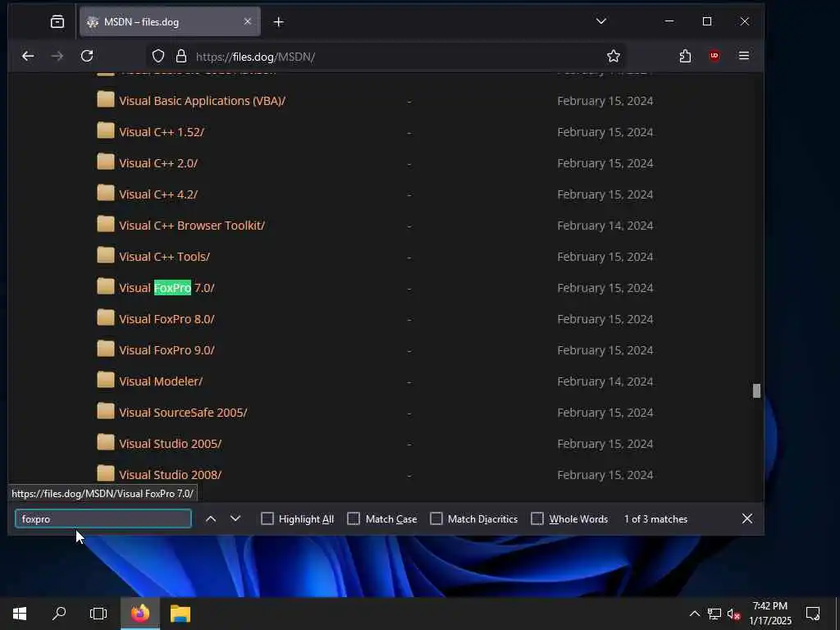Screen dimensions: 840x630
Task: Click the Firefox taskbar icon
Action: tap(140, 614)
